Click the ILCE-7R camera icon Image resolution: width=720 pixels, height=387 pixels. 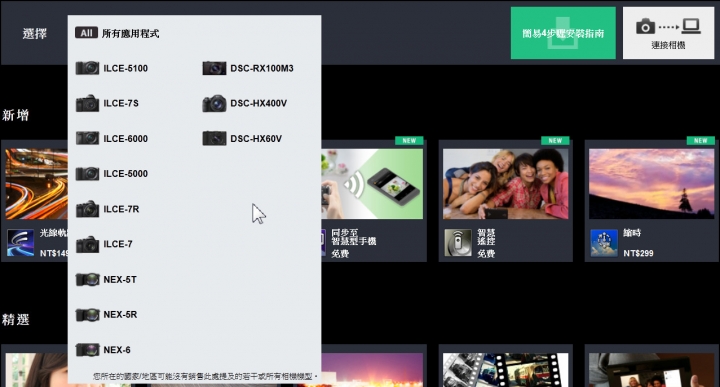pos(87,209)
